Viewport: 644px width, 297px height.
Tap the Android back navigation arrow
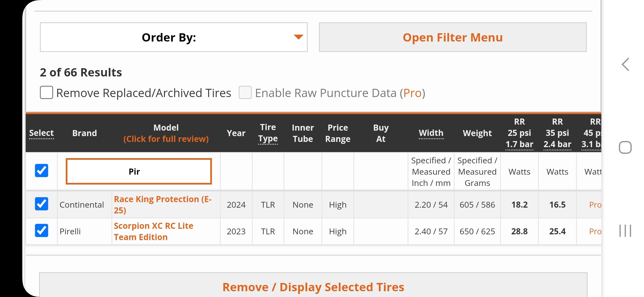pos(625,64)
